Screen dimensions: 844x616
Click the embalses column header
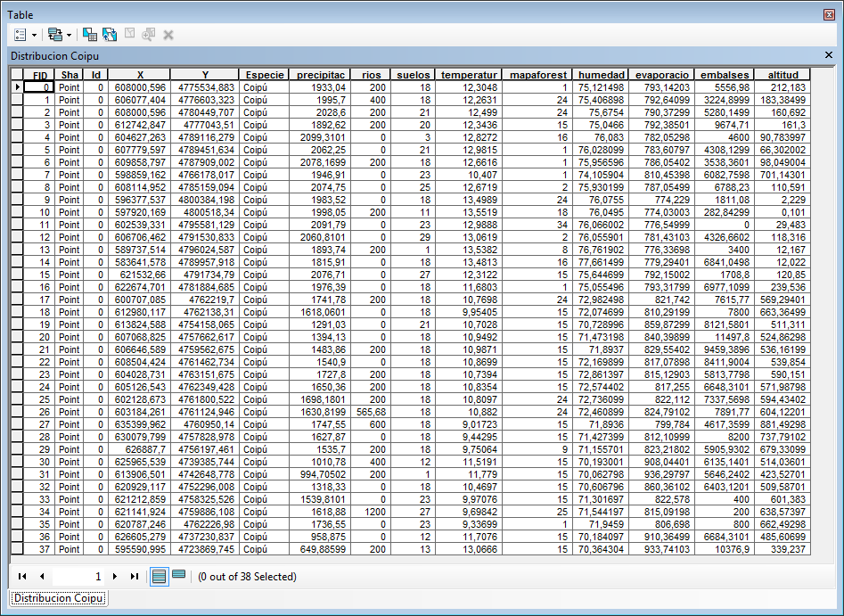click(x=725, y=75)
